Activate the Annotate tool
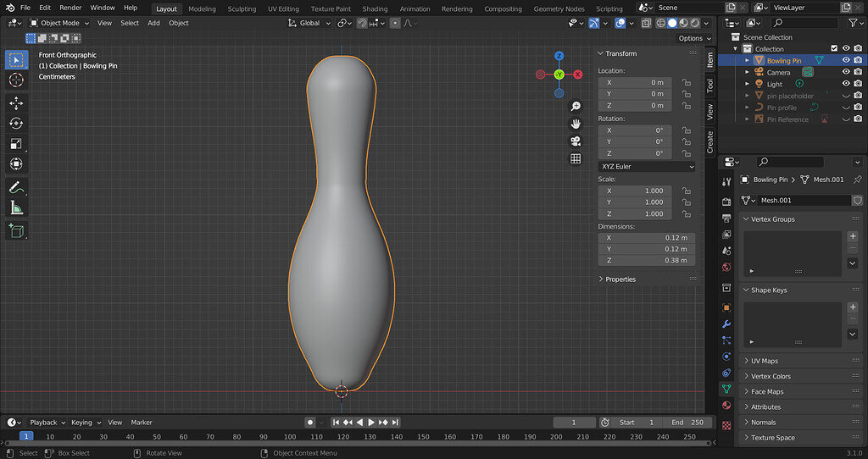Image resolution: width=868 pixels, height=459 pixels. pos(17,187)
